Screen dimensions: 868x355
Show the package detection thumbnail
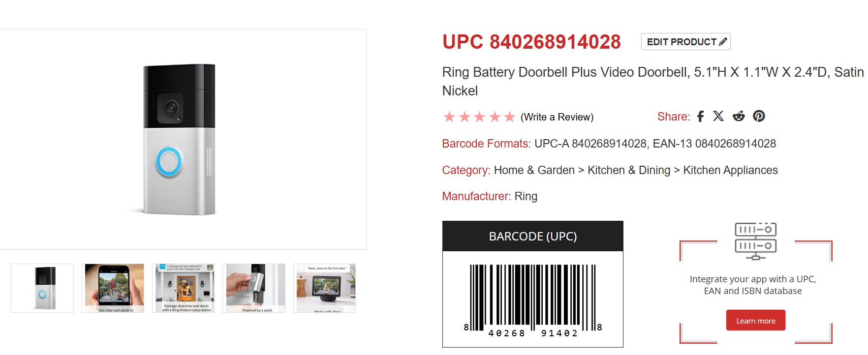(184, 288)
